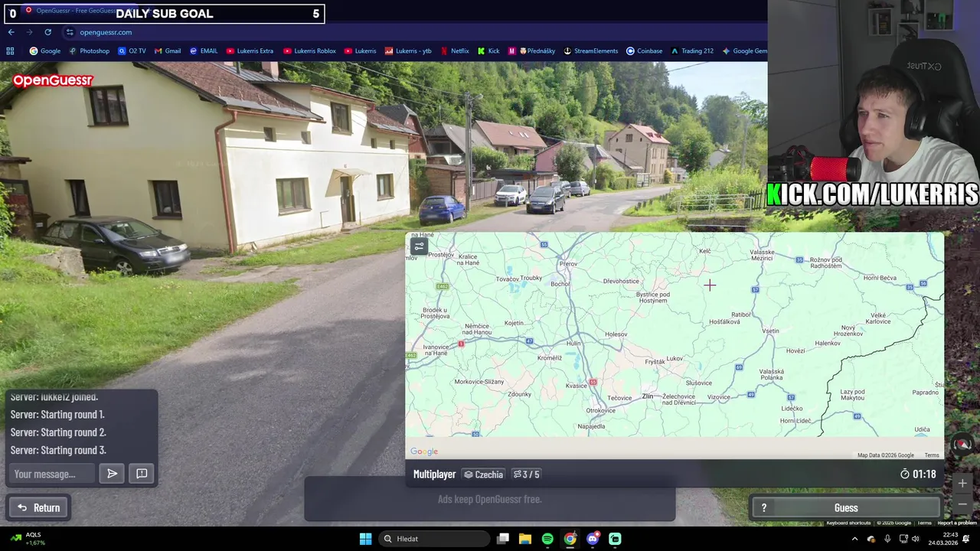This screenshot has width=980, height=551.
Task: Click the microphone tray icon
Action: tap(887, 539)
